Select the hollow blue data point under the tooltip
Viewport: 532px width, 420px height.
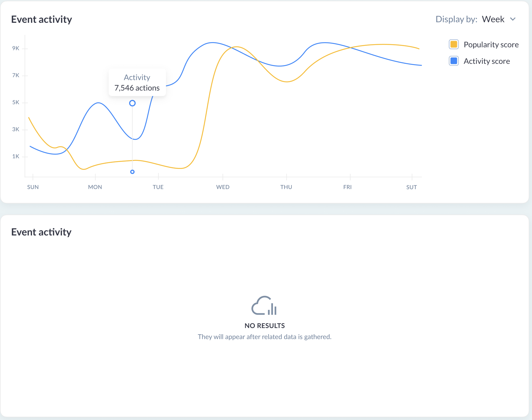tap(132, 103)
